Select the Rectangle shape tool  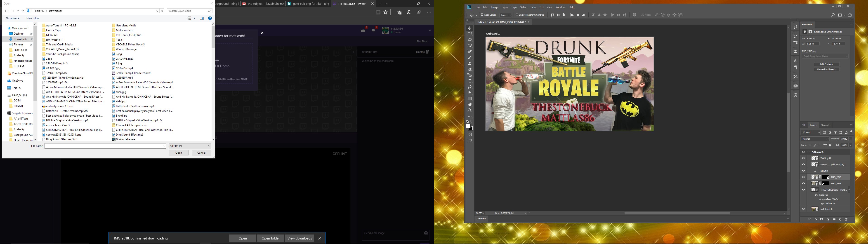coord(470,99)
